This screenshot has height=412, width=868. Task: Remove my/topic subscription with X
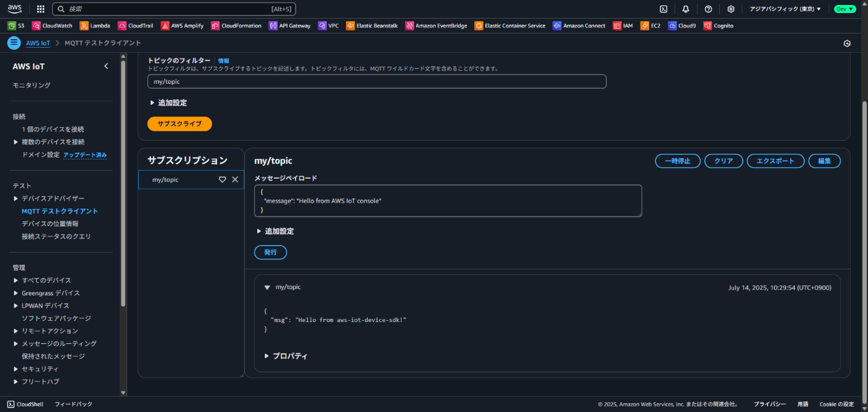coord(235,179)
